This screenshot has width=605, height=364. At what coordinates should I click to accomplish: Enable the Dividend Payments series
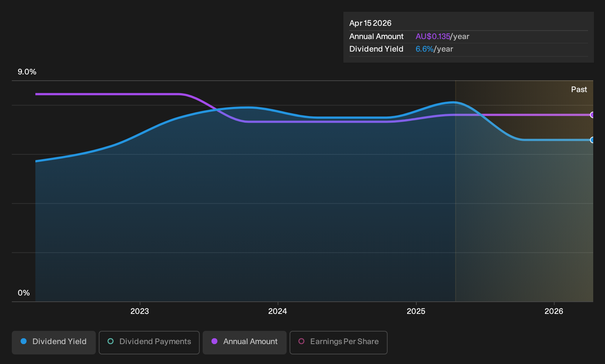[149, 342]
